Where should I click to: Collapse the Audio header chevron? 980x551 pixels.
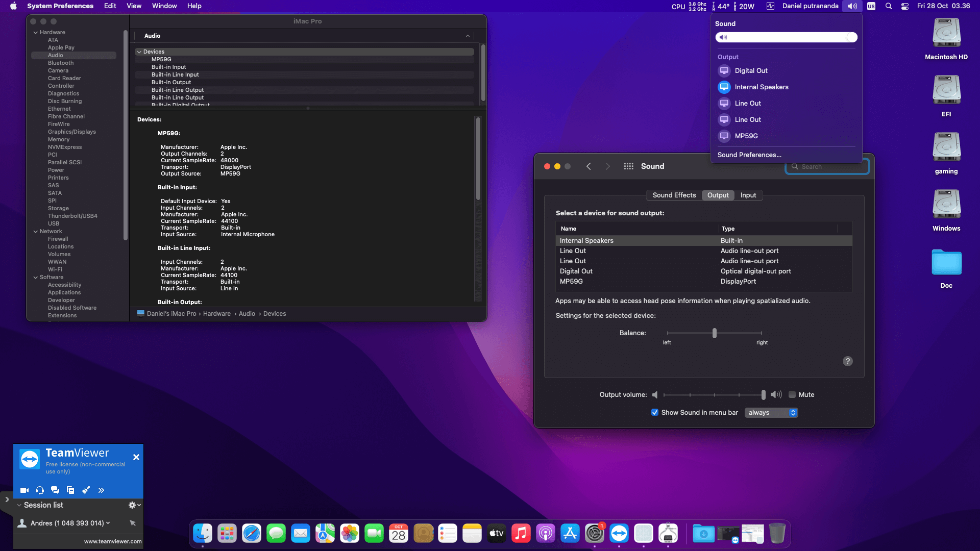tap(468, 36)
